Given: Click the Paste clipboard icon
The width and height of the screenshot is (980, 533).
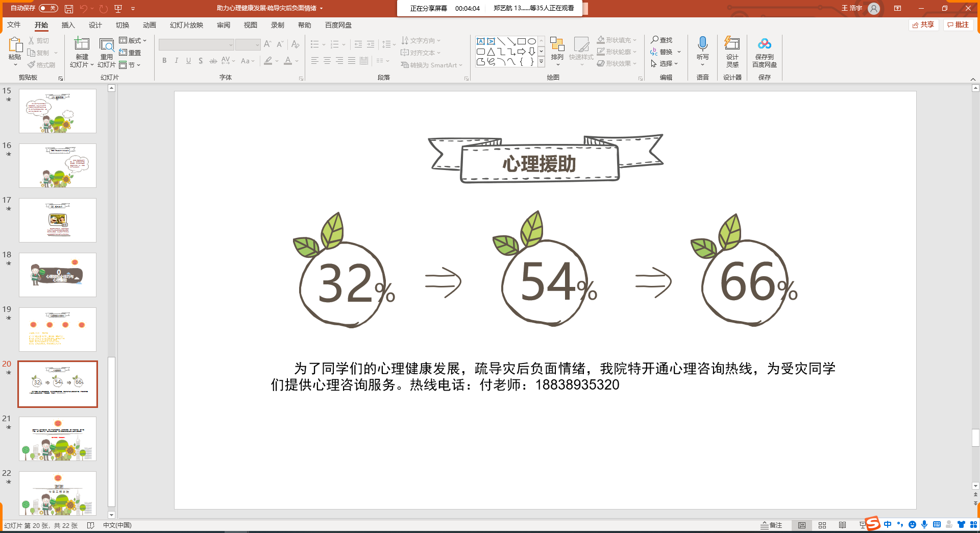Looking at the screenshot, I should [x=15, y=46].
